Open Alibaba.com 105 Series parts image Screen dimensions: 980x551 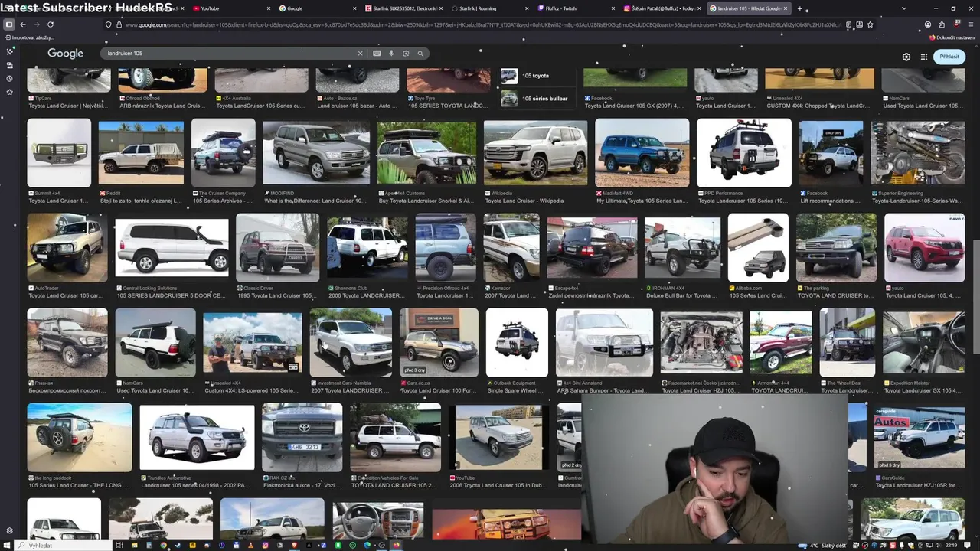tap(758, 248)
